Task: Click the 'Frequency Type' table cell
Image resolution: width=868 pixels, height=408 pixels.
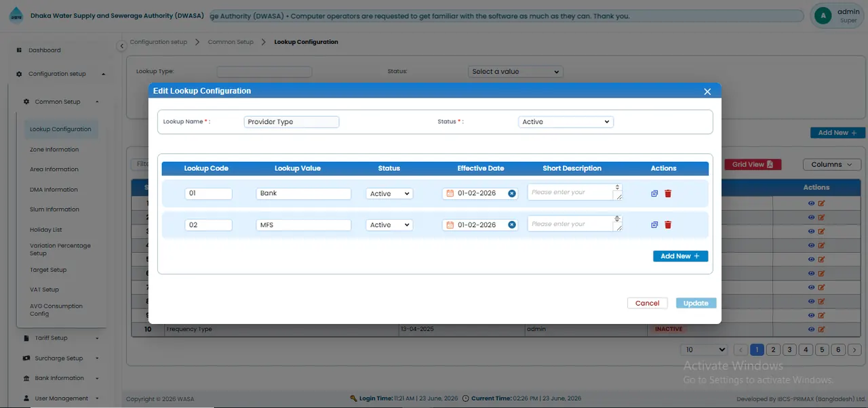Action: [281, 329]
